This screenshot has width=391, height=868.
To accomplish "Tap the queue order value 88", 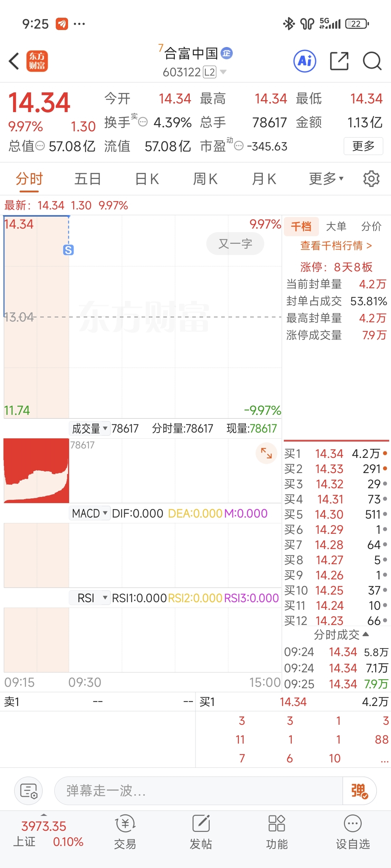I will pos(382,739).
